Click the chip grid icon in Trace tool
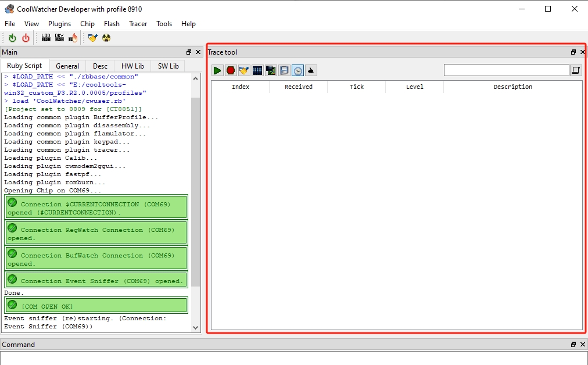This screenshot has width=588, height=365. pyautogui.click(x=271, y=70)
